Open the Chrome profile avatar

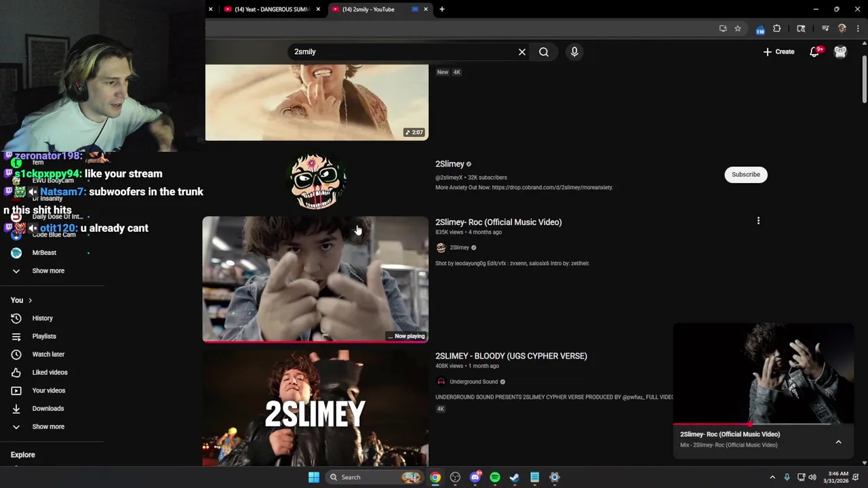842,28
